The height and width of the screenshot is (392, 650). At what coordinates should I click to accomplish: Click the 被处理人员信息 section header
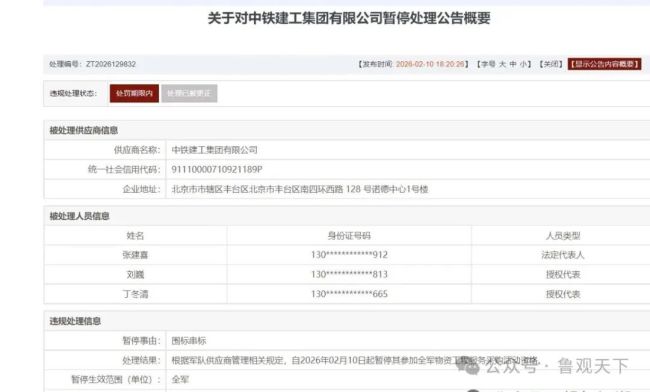(x=80, y=216)
